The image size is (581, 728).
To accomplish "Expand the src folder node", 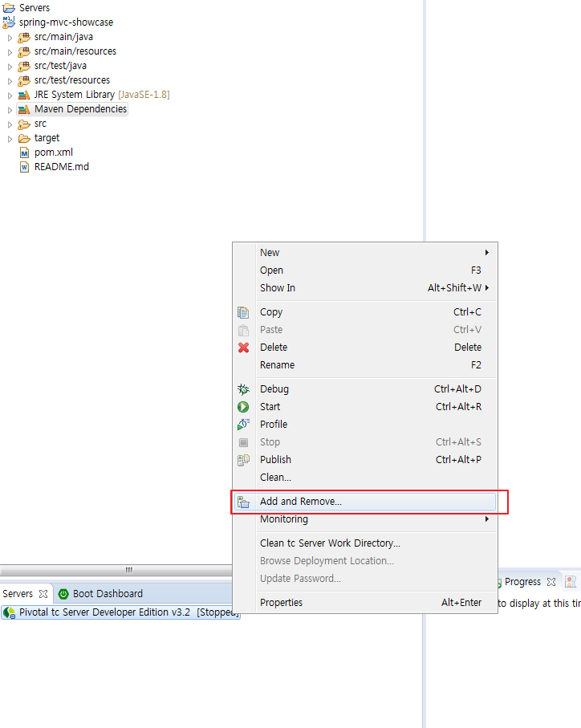I will tap(10, 124).
